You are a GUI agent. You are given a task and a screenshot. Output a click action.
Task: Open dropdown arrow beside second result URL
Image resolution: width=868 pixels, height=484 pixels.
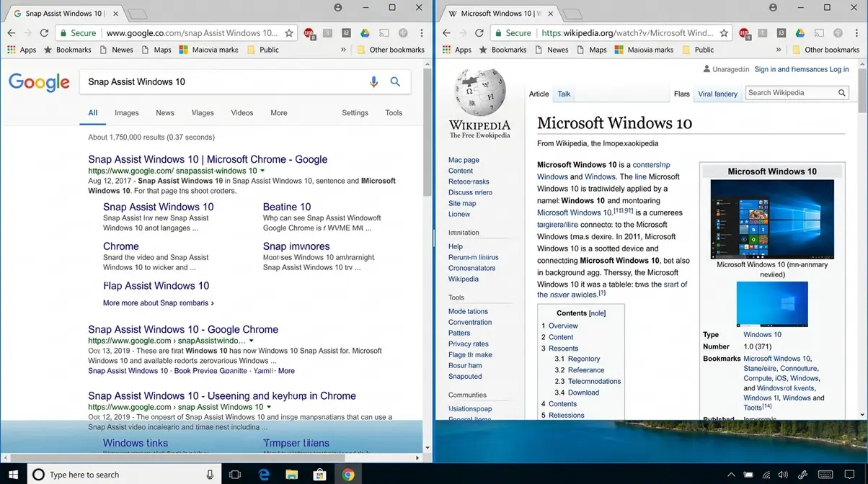pyautogui.click(x=251, y=341)
